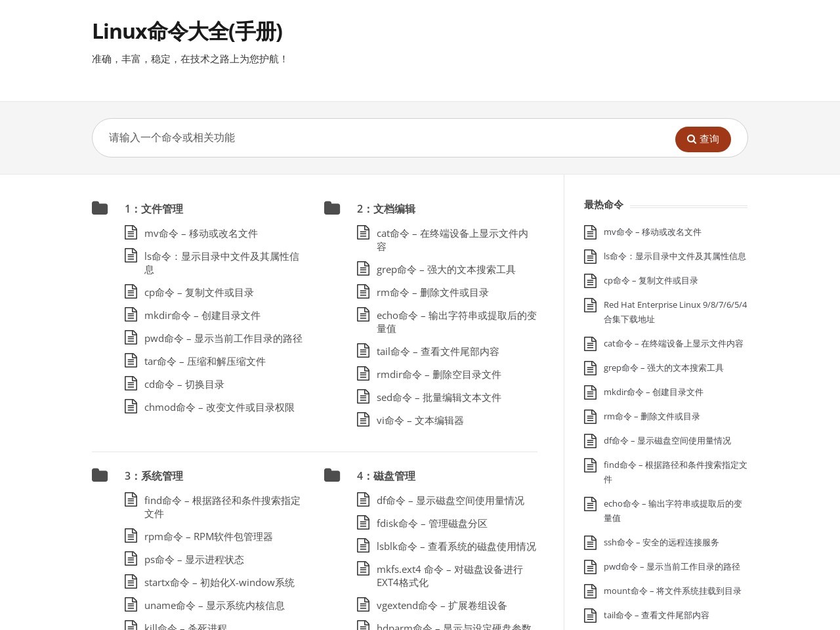Click document icon beside mount命令 in 最热命令
Viewport: 840px width, 630px height.
point(590,591)
